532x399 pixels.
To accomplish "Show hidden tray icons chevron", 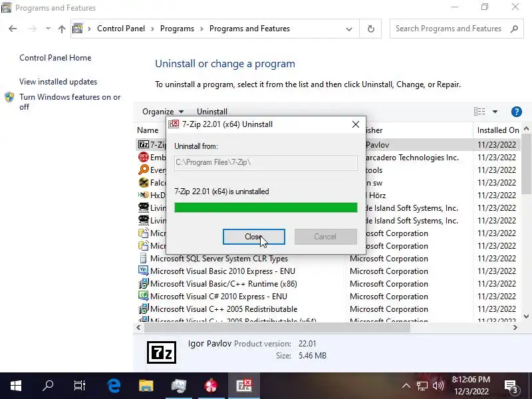I will point(406,386).
